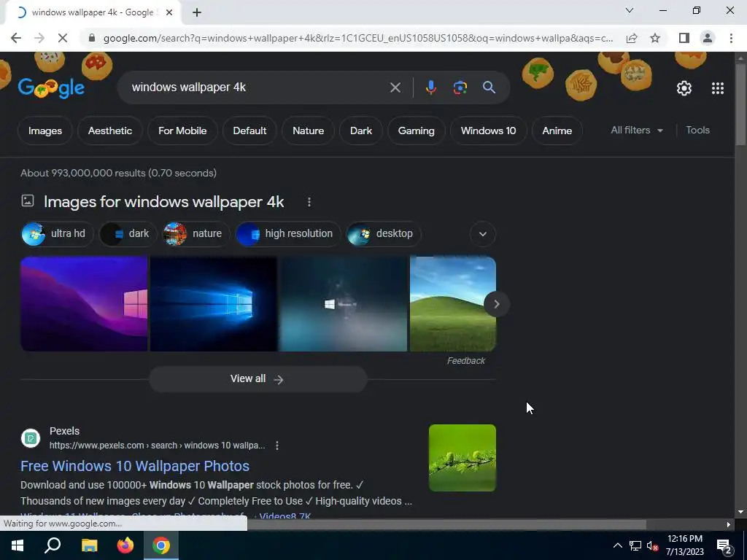747x560 pixels.
Task: Open the tab search dropdown chevron
Action: tap(630, 10)
